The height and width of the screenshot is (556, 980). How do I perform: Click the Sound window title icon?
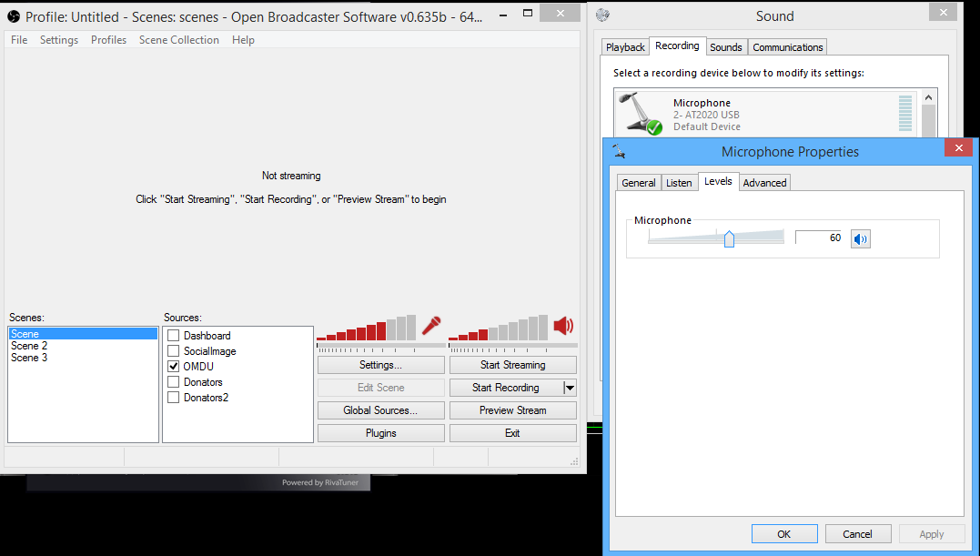[x=603, y=15]
